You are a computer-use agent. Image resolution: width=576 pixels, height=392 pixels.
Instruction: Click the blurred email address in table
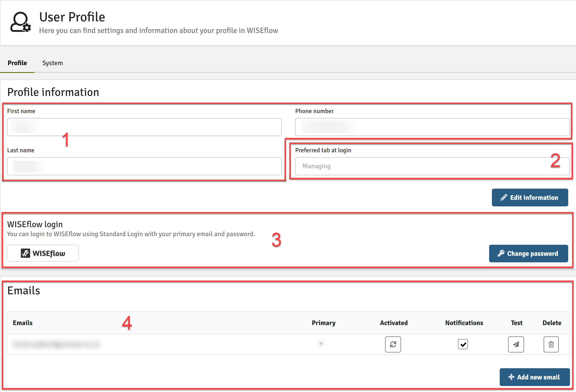[x=56, y=344]
